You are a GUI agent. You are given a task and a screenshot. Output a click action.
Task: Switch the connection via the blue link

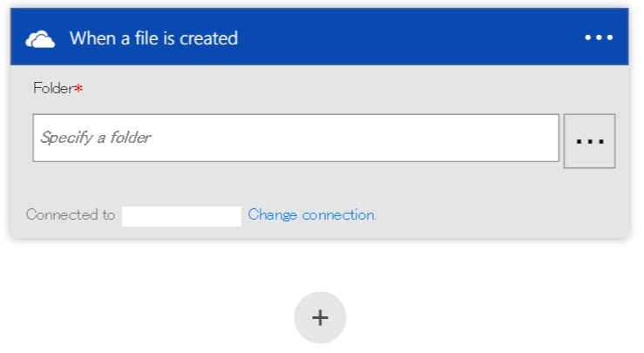coord(312,214)
